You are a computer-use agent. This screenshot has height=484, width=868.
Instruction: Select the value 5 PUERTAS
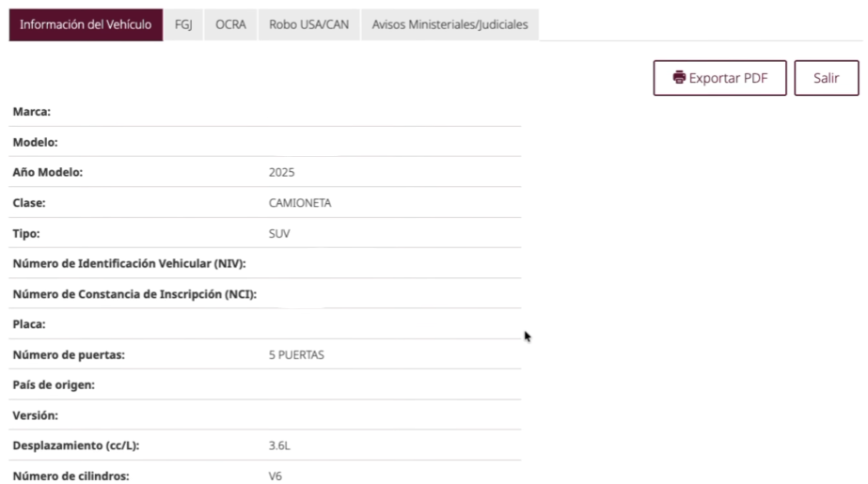(297, 355)
